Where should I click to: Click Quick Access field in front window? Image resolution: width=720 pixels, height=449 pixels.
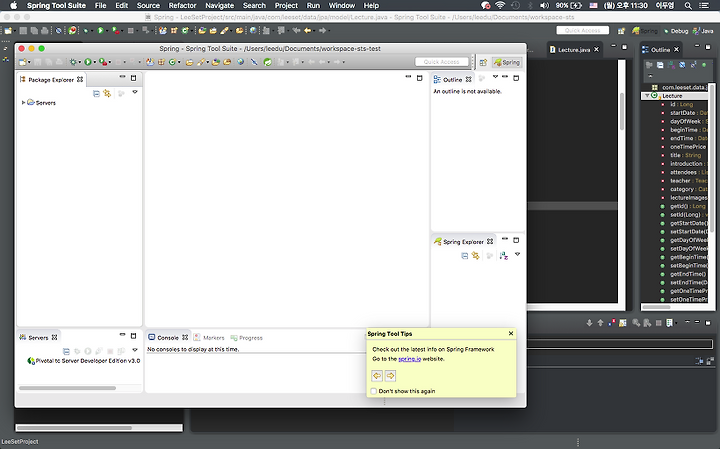[441, 62]
